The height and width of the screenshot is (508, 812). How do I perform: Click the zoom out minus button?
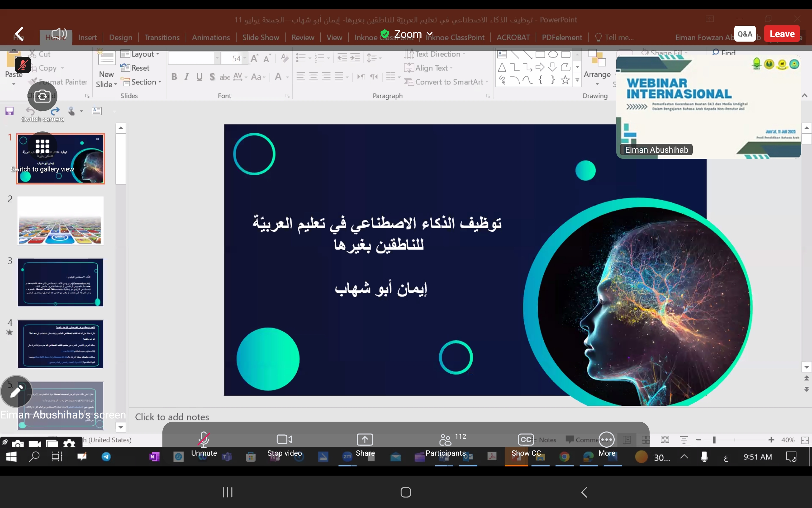[x=698, y=440]
